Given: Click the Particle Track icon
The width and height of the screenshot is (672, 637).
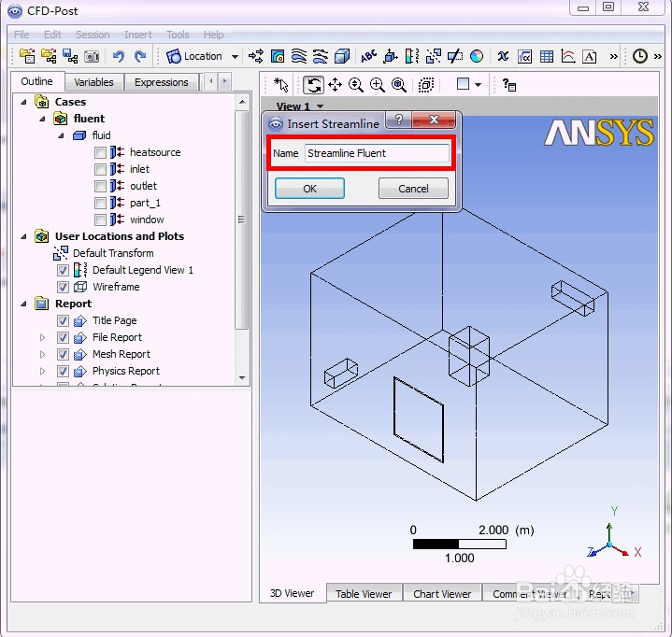Looking at the screenshot, I should click(321, 56).
